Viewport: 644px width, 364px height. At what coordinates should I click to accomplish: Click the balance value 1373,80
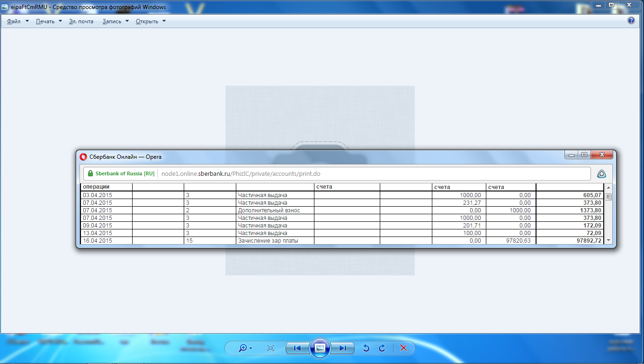coord(591,210)
